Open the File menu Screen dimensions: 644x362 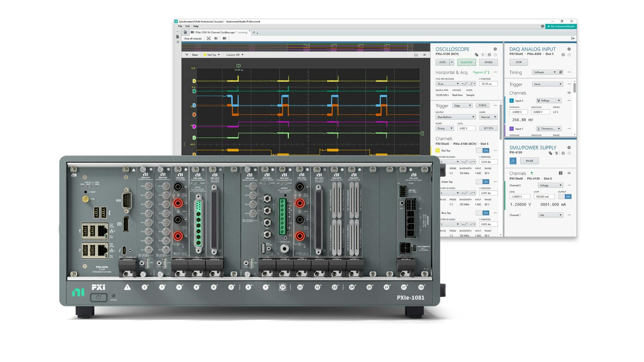[180, 26]
